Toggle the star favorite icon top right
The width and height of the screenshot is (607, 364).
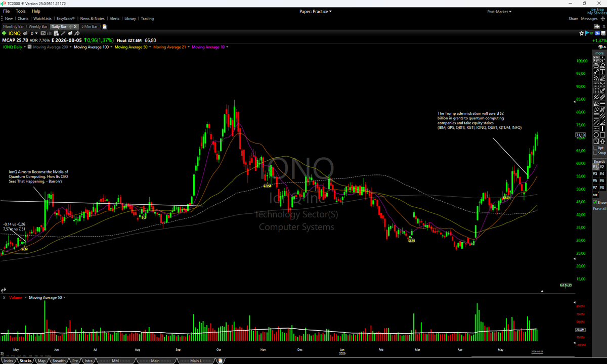point(582,33)
